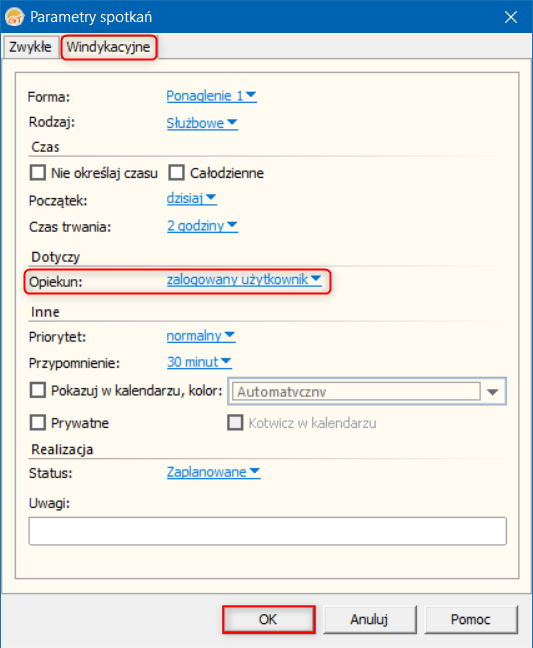Open Priorytet dropdown set to normalny
The image size is (533, 648).
click(x=201, y=336)
